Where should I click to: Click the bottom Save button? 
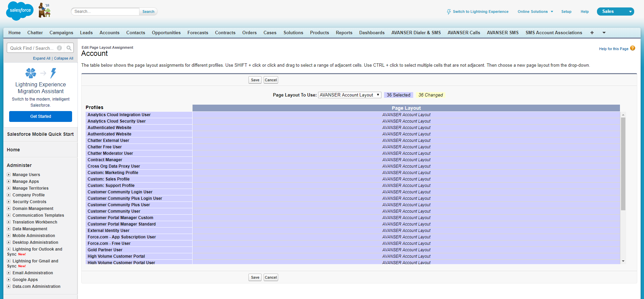click(x=255, y=277)
